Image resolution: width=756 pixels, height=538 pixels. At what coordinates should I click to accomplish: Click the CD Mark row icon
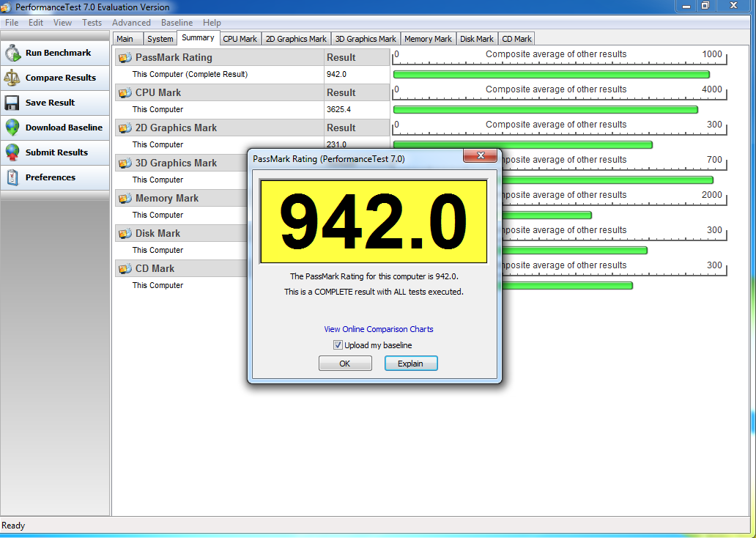[x=125, y=269]
